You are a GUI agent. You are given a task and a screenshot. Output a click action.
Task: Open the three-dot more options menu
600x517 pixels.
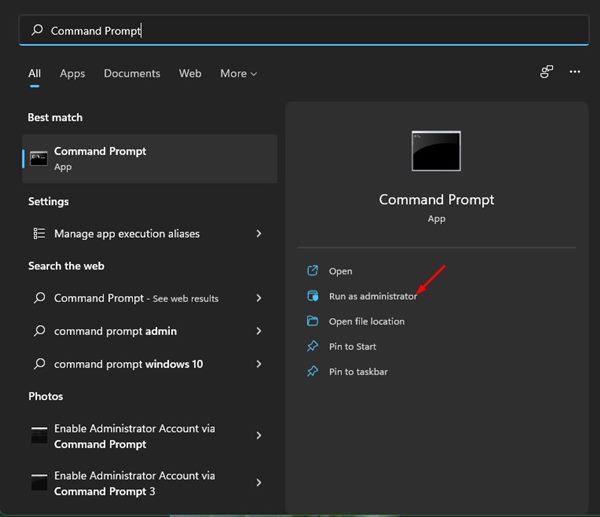pyautogui.click(x=575, y=72)
